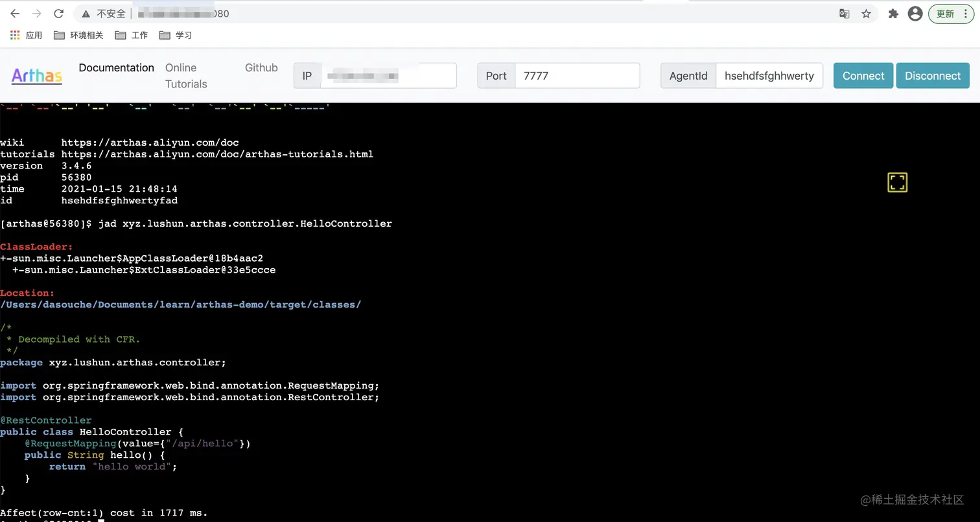This screenshot has height=522, width=980.
Task: Open the 工作 bookmark folder
Action: click(x=132, y=35)
